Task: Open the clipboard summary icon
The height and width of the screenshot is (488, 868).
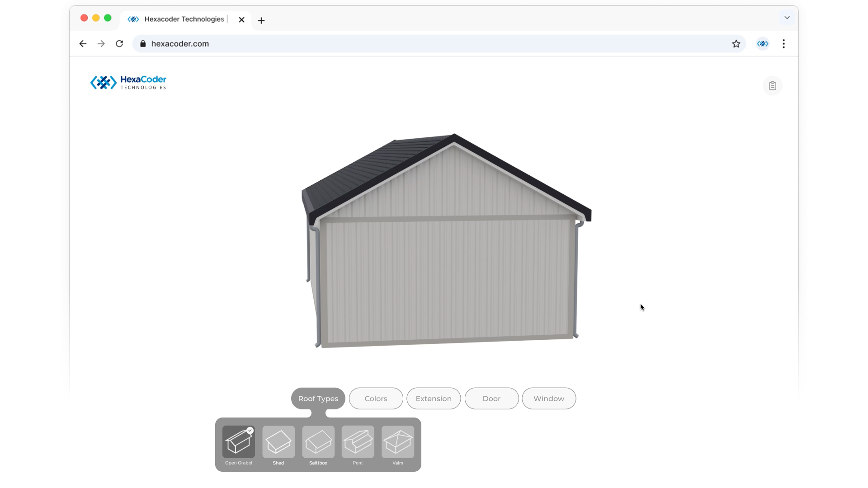Action: click(x=772, y=86)
